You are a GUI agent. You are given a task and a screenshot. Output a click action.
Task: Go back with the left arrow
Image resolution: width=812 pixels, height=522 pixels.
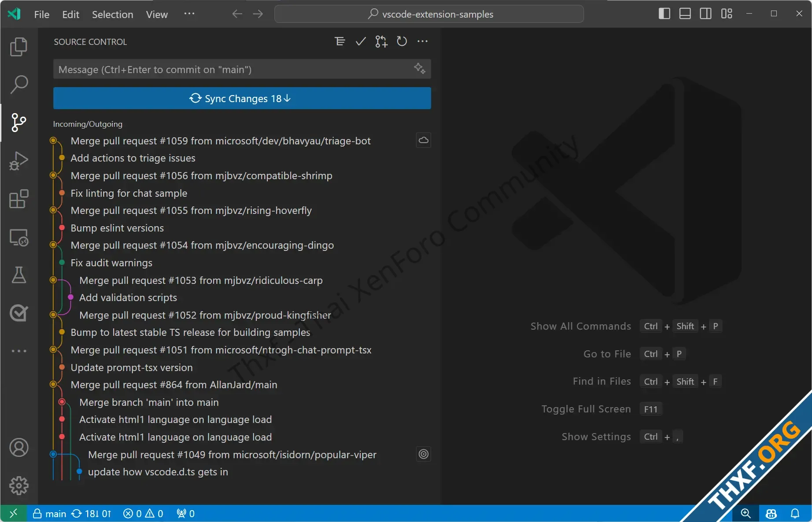coord(237,14)
